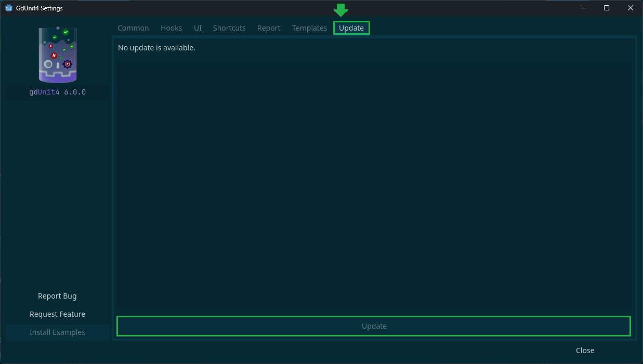Click the Report Bug link
The image size is (643, 364).
(57, 295)
